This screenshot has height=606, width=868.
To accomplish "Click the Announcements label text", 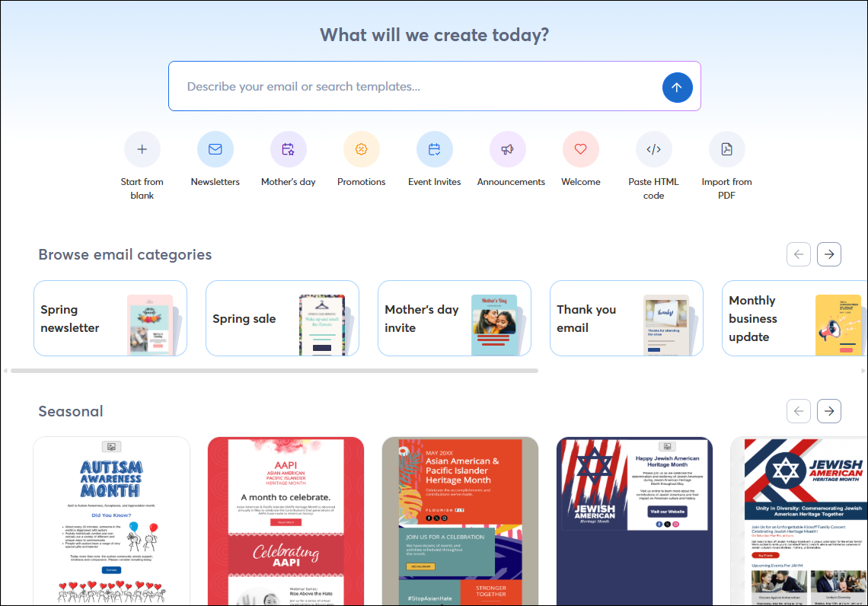I will [511, 182].
